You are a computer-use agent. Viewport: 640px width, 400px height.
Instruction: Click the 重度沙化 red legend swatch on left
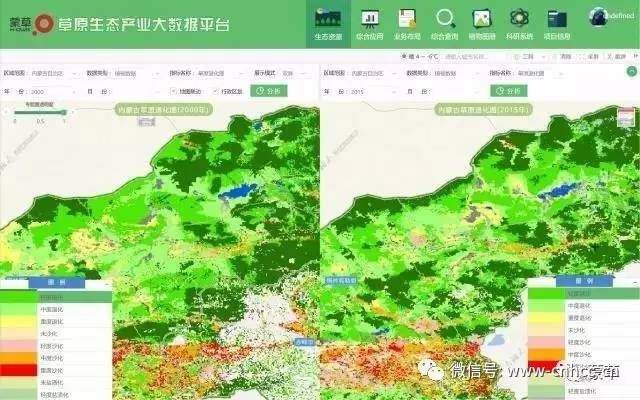[x=17, y=371]
